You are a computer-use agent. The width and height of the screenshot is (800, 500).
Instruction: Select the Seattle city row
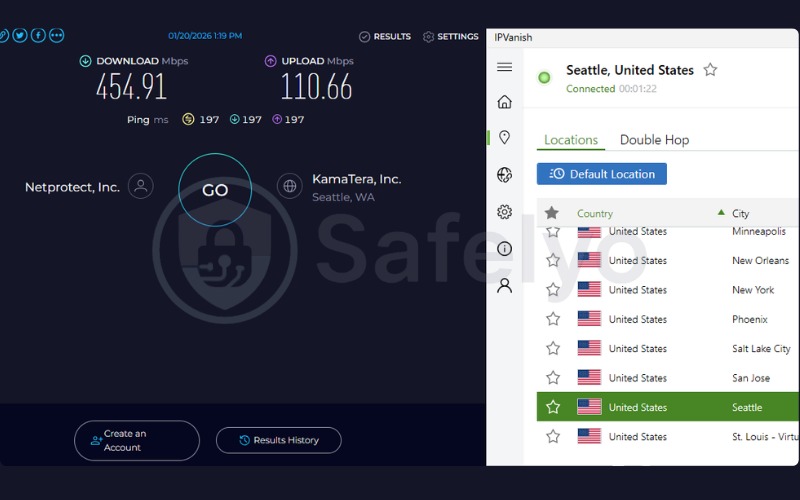(668, 407)
